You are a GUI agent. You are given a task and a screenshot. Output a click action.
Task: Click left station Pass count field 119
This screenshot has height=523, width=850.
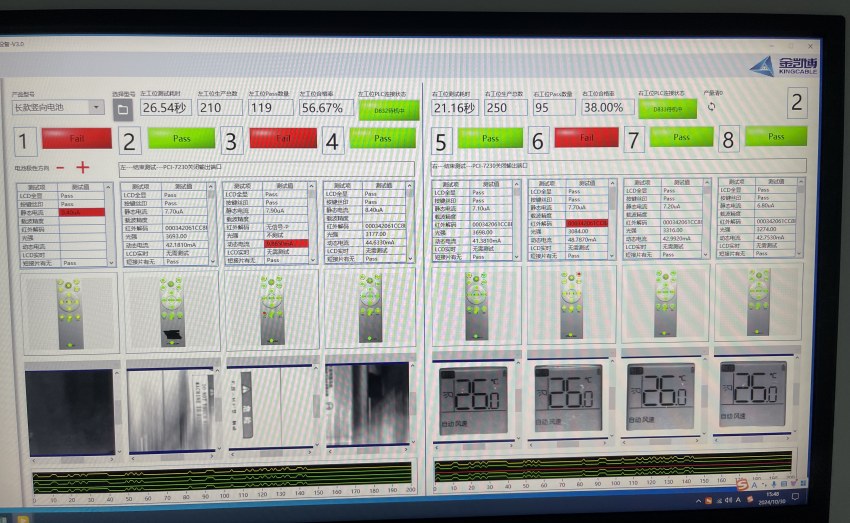coord(271,107)
